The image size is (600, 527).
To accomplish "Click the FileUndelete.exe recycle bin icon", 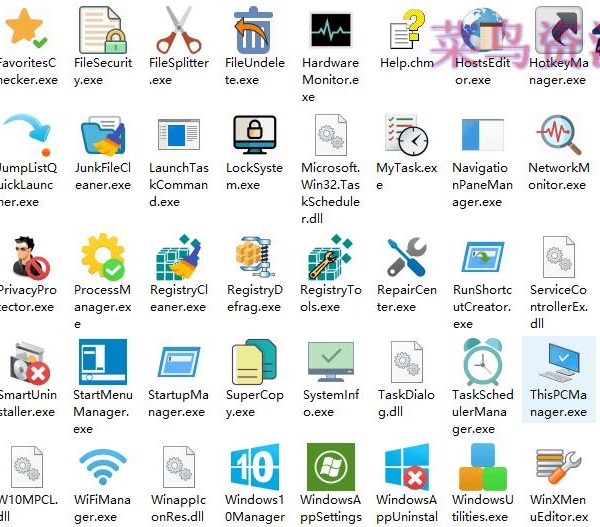I will coord(254,28).
